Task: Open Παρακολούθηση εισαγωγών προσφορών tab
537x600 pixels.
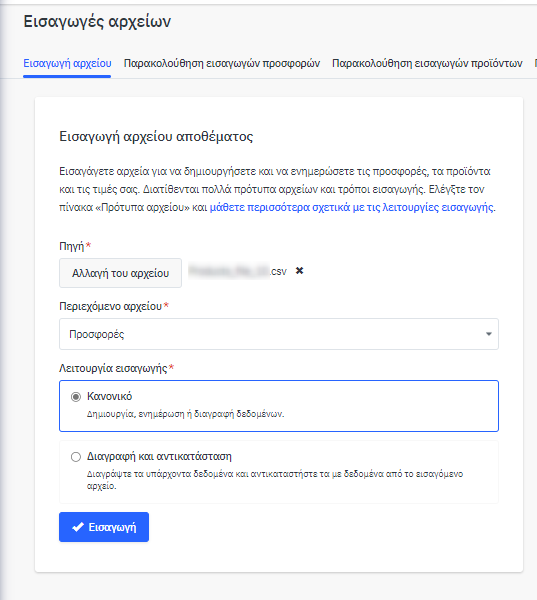Action: coord(222,63)
